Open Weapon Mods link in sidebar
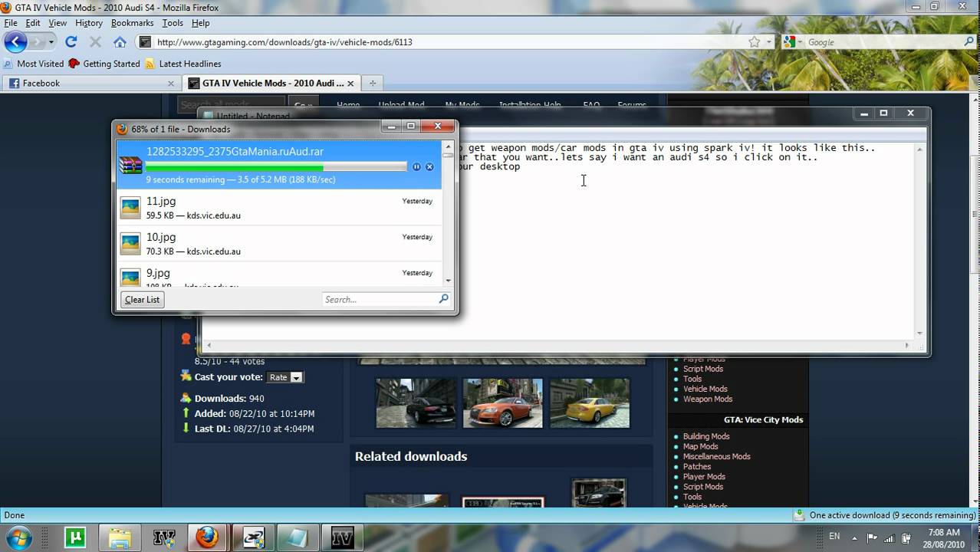The width and height of the screenshot is (980, 552). click(x=708, y=399)
